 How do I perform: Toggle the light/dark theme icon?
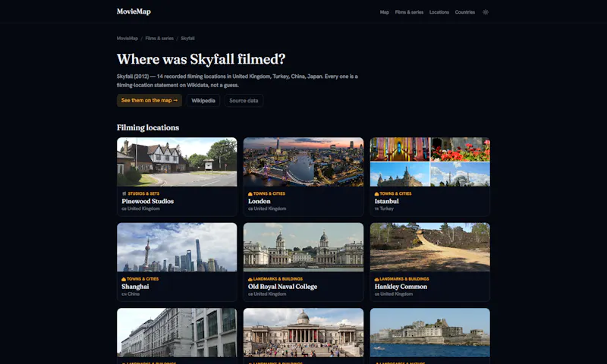(x=485, y=12)
